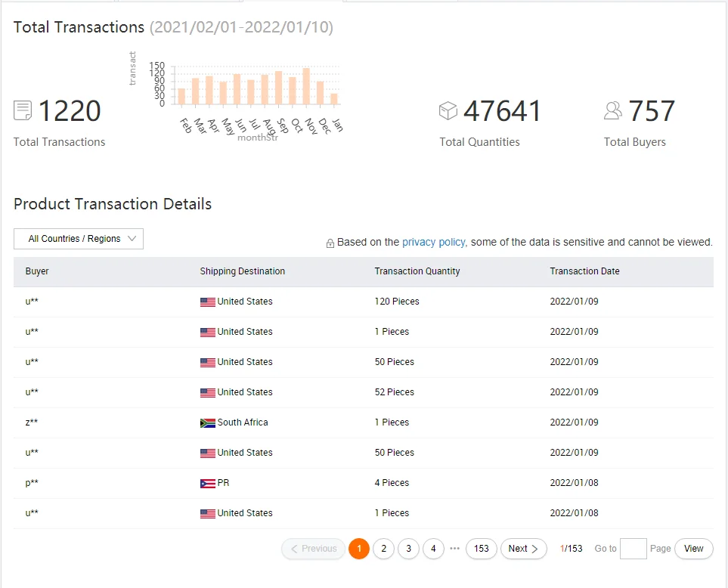This screenshot has width=728, height=588.
Task: Open the privacy policy link
Action: 434,243
